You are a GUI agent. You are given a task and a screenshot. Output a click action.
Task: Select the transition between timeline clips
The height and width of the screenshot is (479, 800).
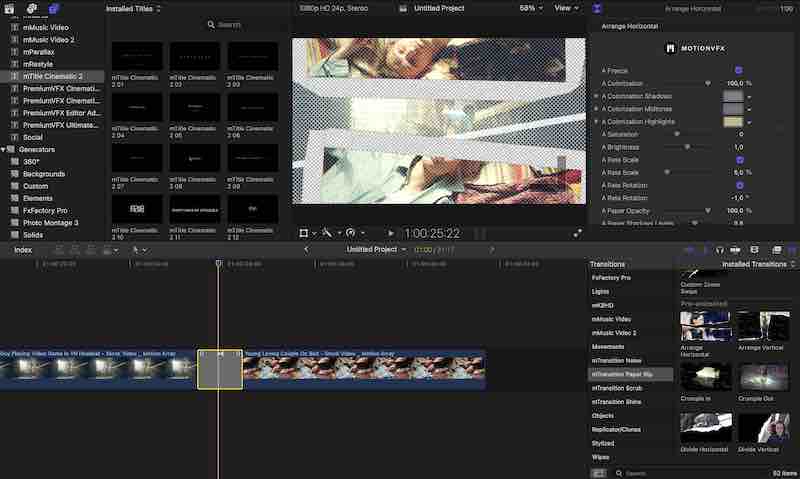pos(220,370)
